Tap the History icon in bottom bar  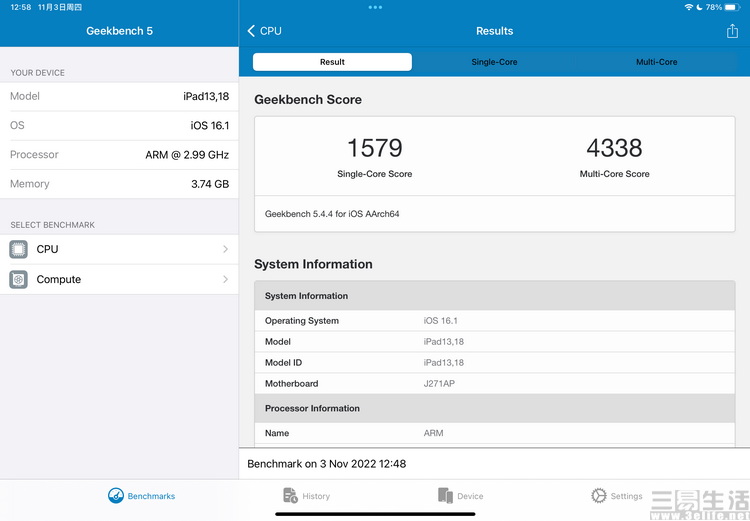click(290, 496)
